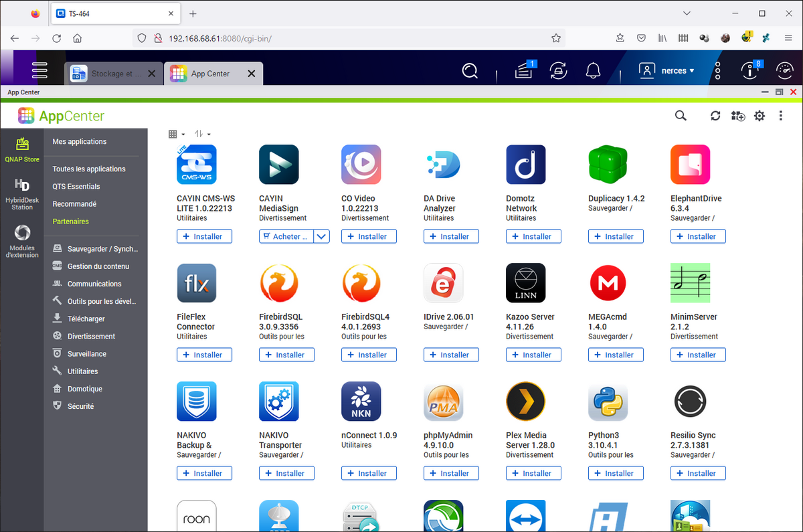Open the QTS global search icon
The height and width of the screenshot is (532, 803).
point(470,70)
